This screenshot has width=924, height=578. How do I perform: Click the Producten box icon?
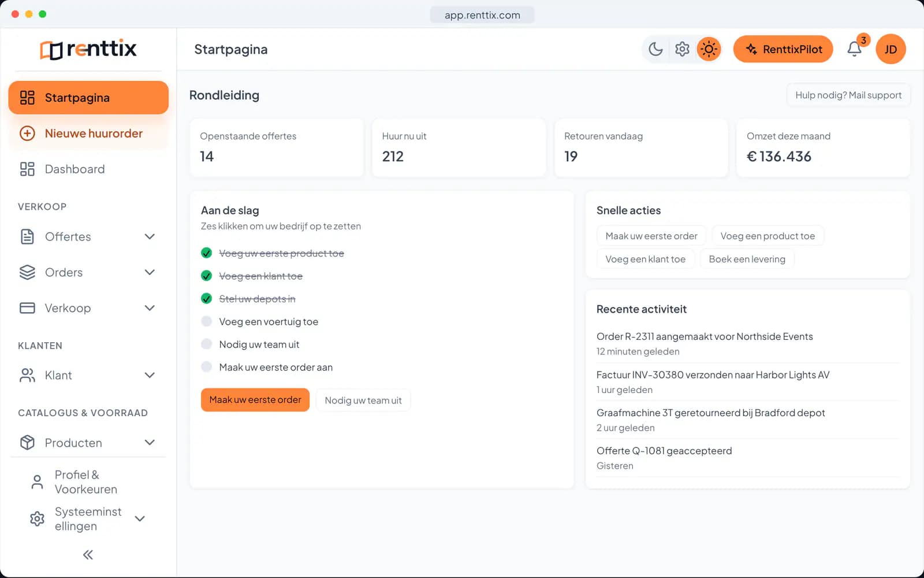27,443
